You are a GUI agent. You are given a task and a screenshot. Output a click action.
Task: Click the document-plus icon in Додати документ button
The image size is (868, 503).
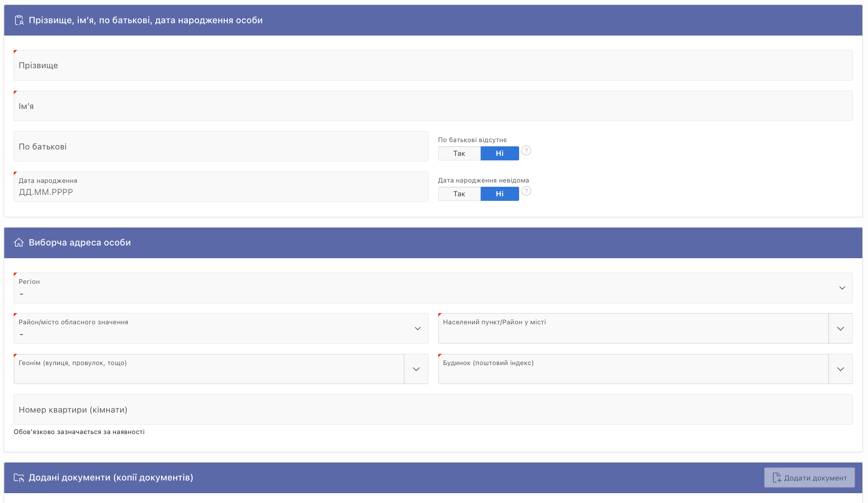click(777, 478)
